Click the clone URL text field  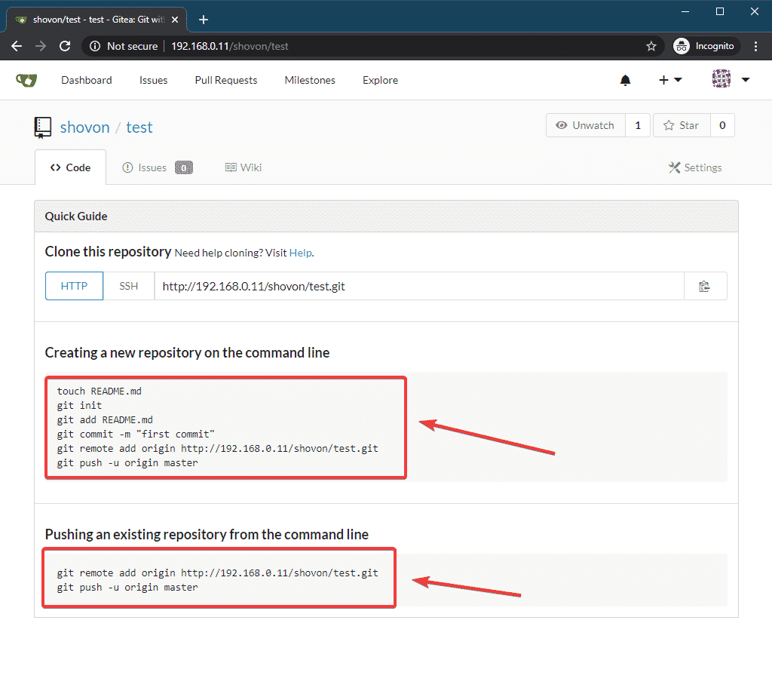tap(418, 286)
